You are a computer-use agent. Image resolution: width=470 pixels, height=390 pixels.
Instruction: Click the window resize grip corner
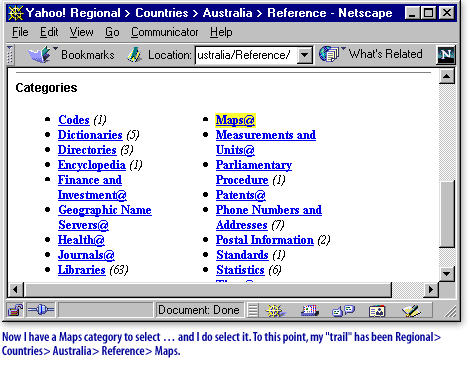click(450, 312)
